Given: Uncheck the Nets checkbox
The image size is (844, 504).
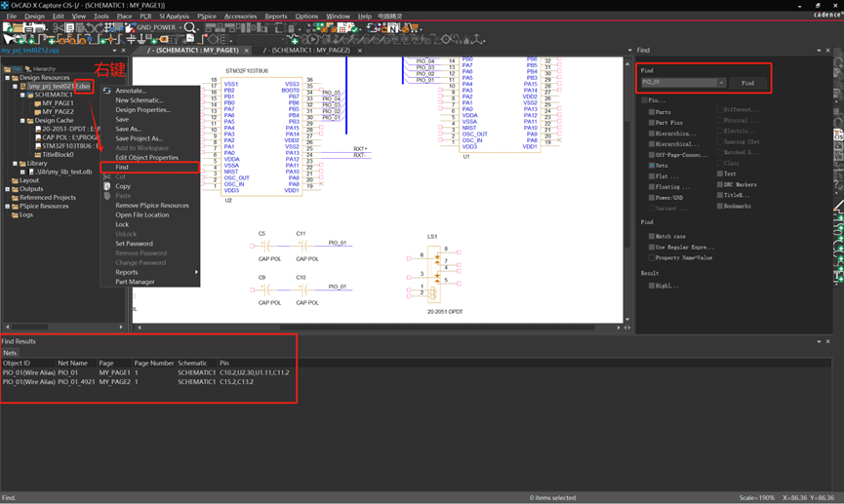Looking at the screenshot, I should point(652,165).
